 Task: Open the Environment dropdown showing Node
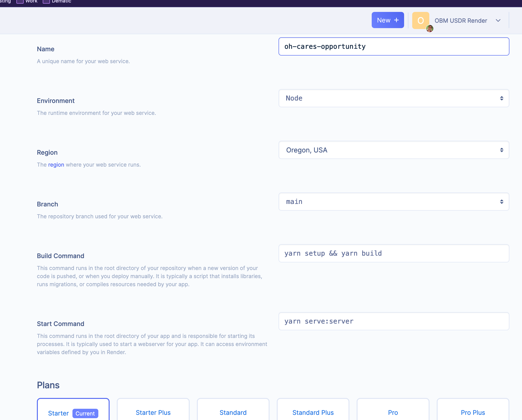click(x=394, y=98)
